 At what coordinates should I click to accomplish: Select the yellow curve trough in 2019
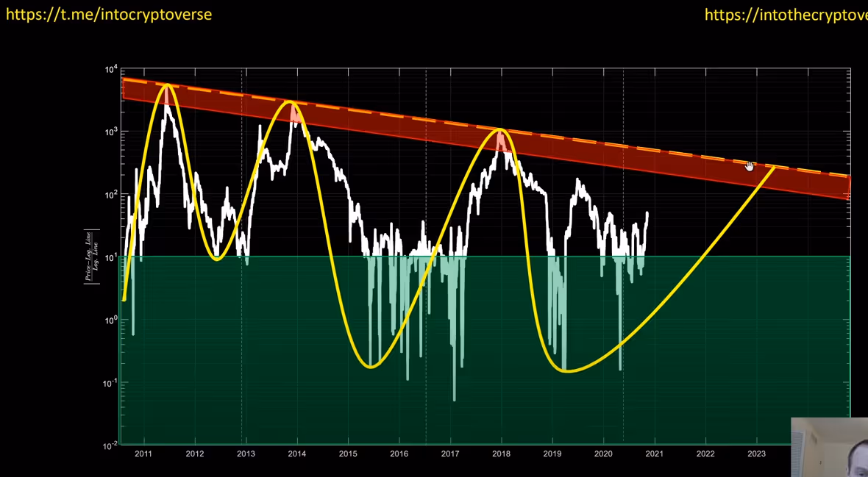coord(567,371)
